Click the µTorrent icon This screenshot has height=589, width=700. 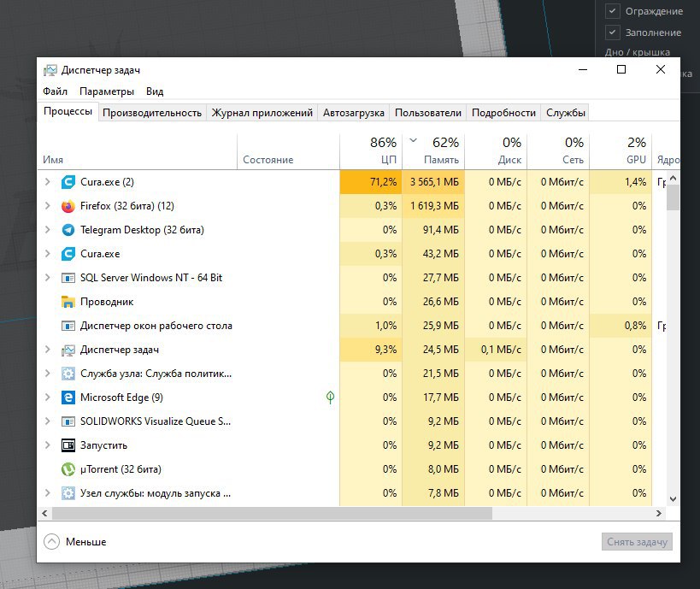[x=68, y=469]
